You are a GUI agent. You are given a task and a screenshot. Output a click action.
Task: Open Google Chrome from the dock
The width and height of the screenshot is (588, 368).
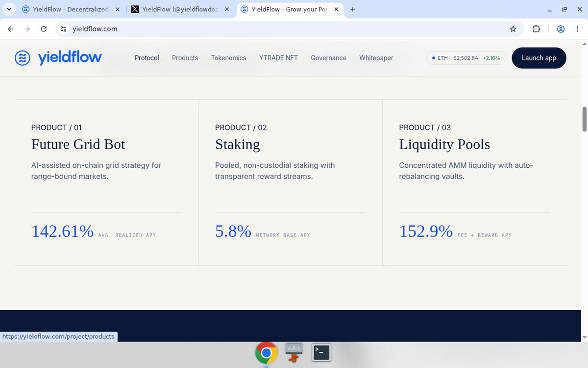[x=266, y=353]
